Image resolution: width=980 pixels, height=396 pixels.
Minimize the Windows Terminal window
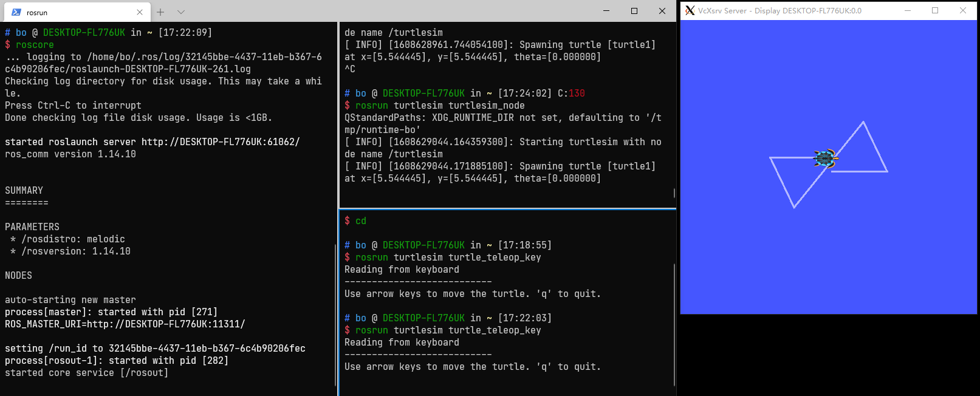(x=606, y=11)
